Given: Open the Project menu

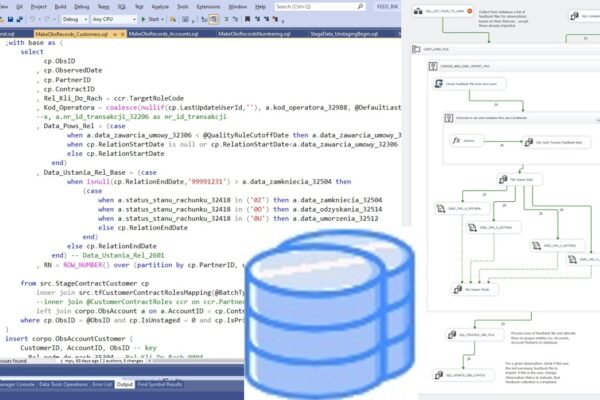Looking at the screenshot, I should point(38,7).
